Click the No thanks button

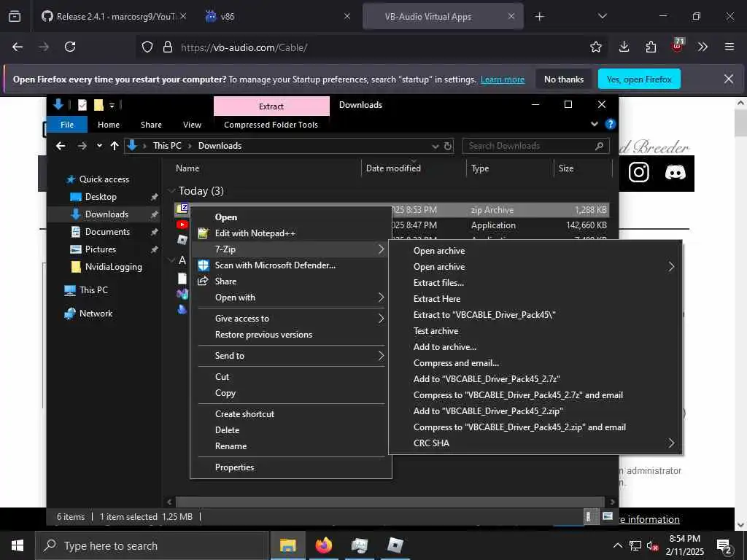[564, 79]
